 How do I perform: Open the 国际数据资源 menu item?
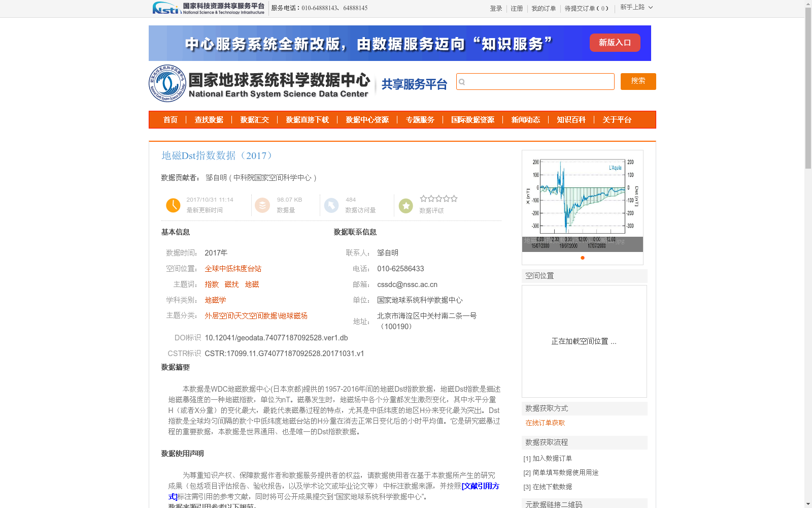click(473, 120)
